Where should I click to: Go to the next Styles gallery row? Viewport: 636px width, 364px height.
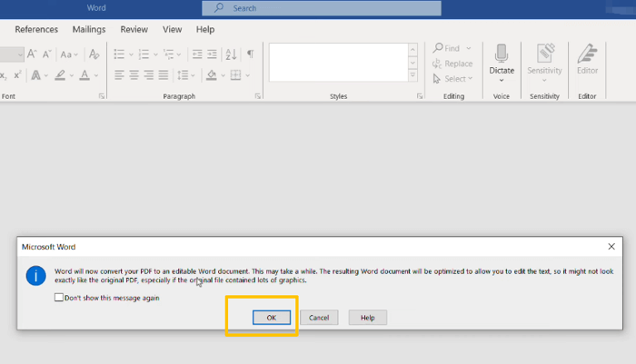pos(412,63)
